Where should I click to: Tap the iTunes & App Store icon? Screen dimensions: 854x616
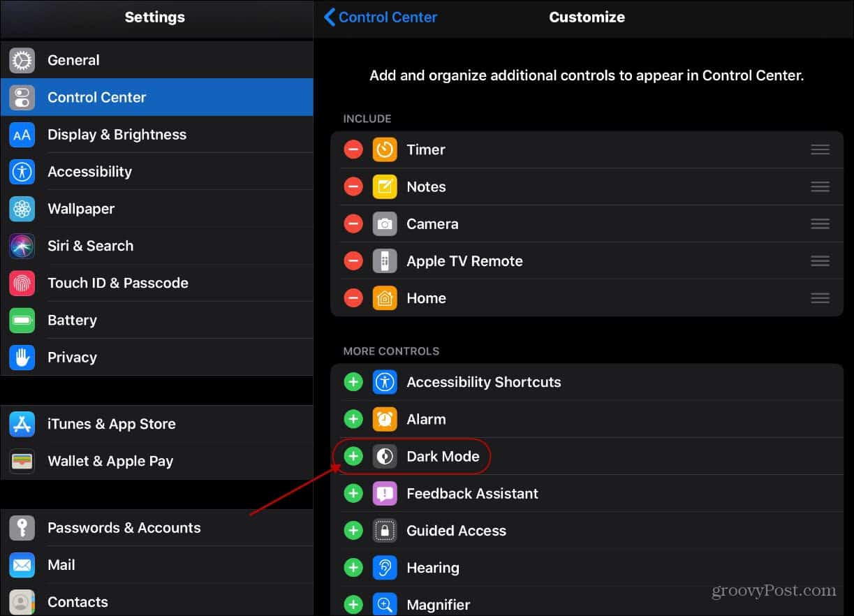pyautogui.click(x=22, y=424)
